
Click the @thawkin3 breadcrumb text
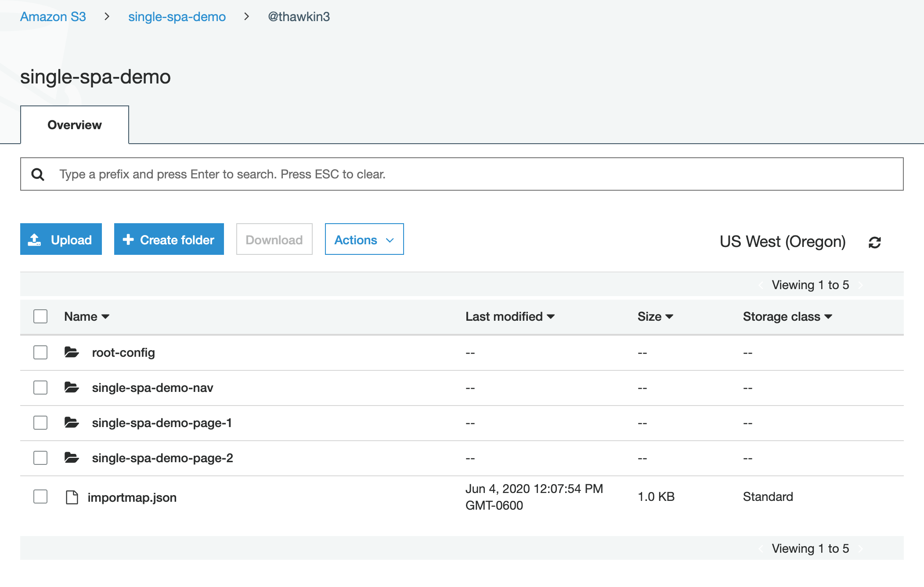pyautogui.click(x=299, y=17)
